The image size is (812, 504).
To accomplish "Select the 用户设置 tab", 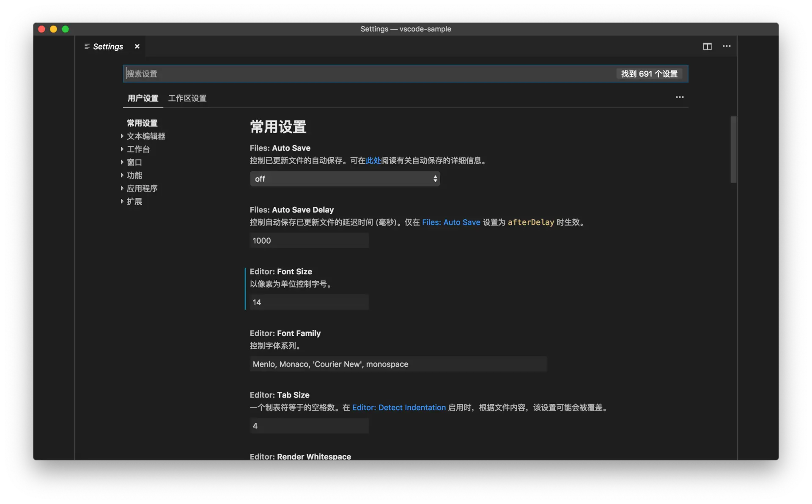I will point(143,98).
